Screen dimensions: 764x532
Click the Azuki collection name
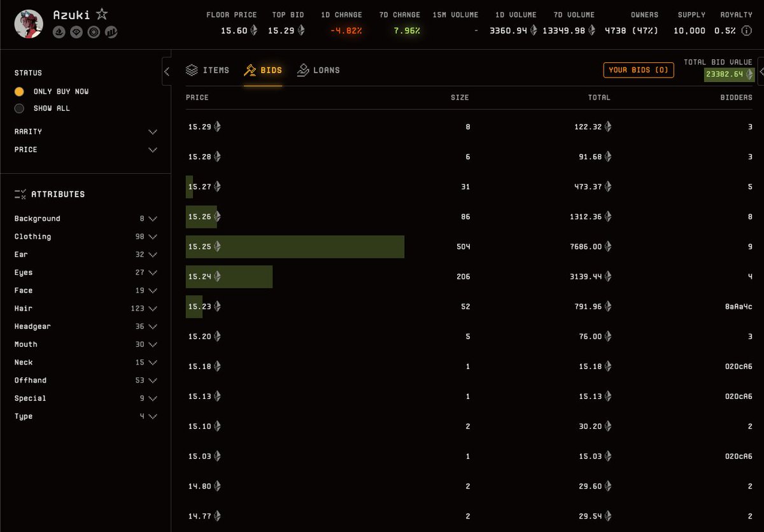point(71,15)
